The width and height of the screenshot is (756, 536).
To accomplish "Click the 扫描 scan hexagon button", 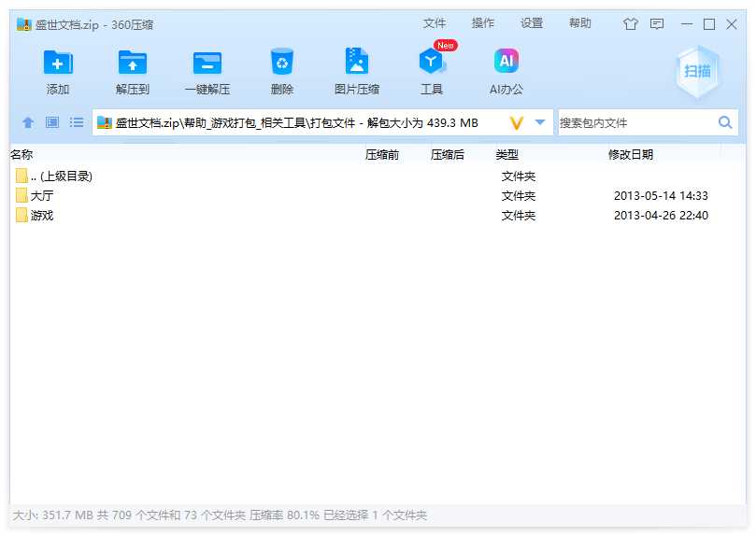I will tap(697, 72).
